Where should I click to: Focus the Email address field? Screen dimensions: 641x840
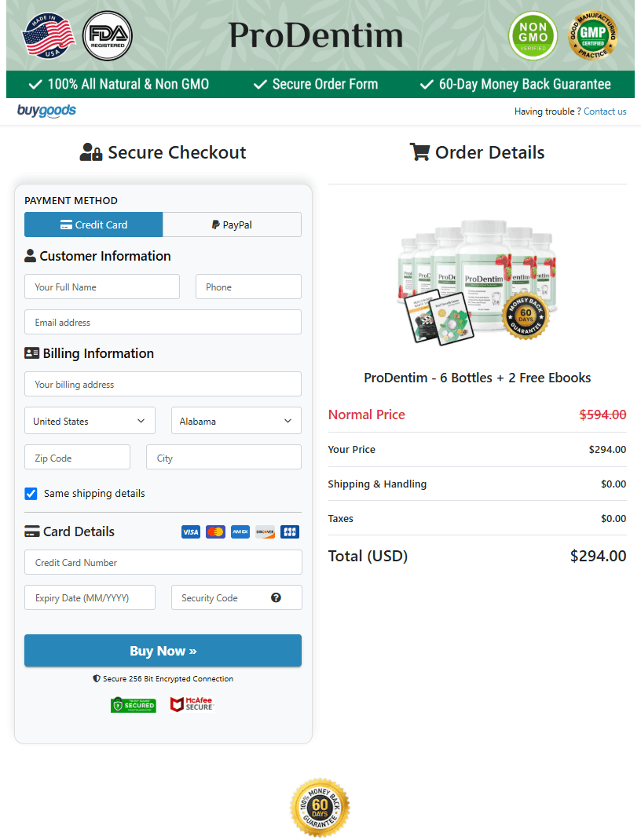point(163,322)
